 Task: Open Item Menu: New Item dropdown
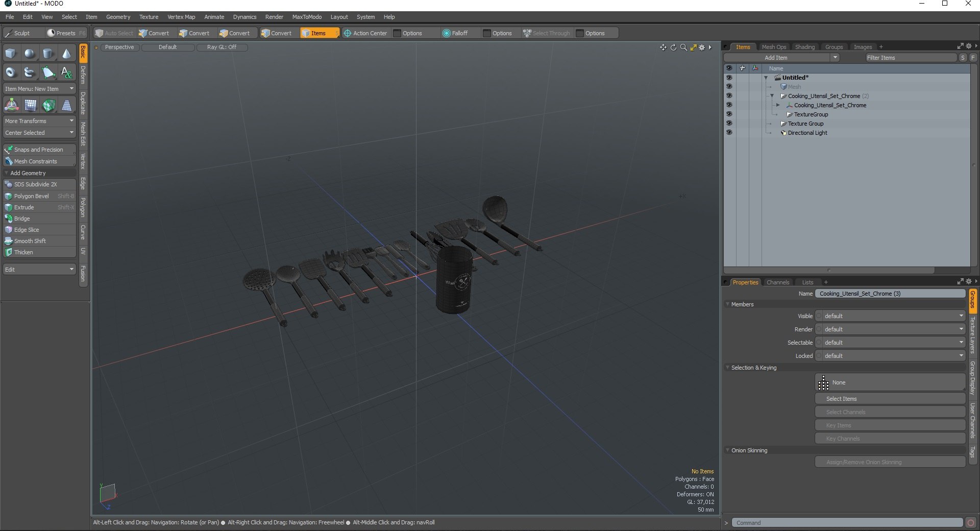(x=39, y=89)
